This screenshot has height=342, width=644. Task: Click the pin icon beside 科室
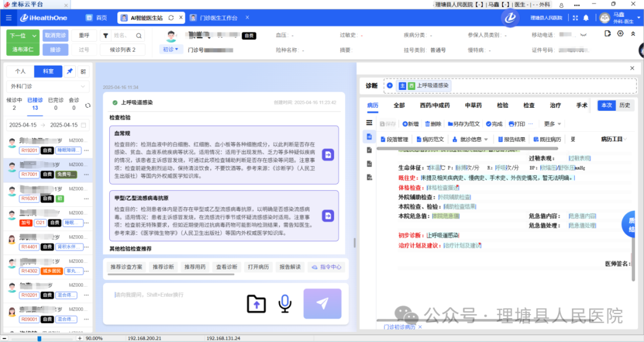[x=70, y=71]
